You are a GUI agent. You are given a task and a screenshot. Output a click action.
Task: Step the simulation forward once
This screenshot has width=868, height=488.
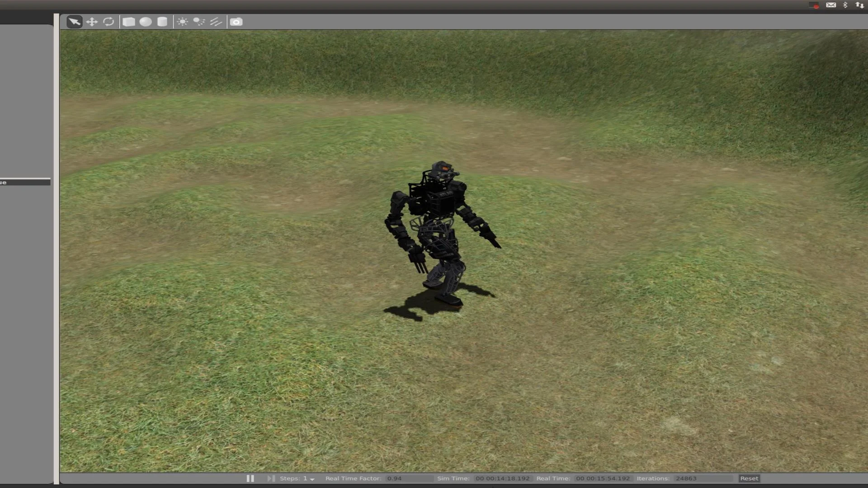point(271,478)
